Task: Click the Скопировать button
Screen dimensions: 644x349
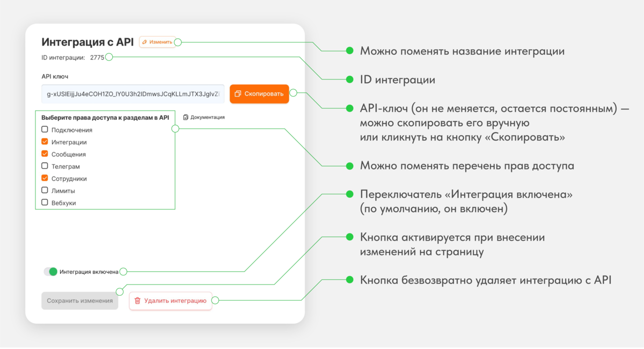Action: pos(259,93)
